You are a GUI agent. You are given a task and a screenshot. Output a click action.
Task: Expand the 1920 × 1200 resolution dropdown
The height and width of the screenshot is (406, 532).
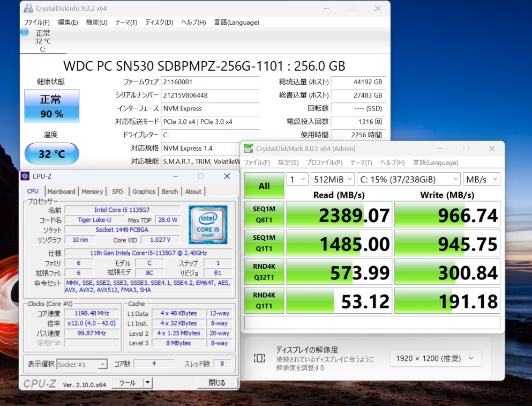pyautogui.click(x=435, y=358)
